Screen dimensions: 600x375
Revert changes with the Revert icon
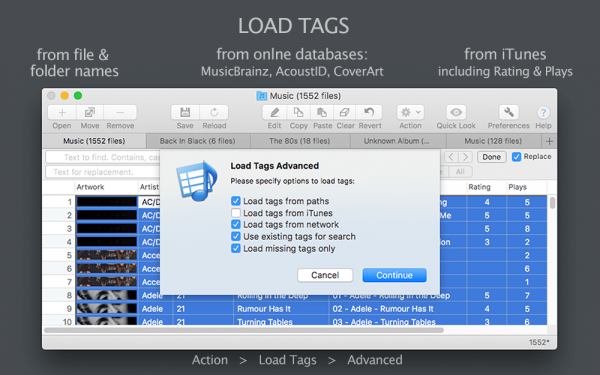(x=369, y=112)
